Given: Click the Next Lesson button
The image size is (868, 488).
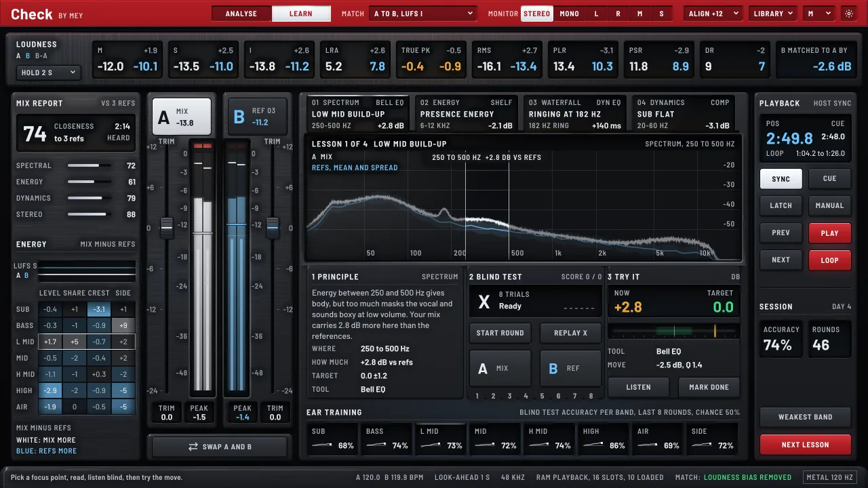Looking at the screenshot, I should [805, 445].
